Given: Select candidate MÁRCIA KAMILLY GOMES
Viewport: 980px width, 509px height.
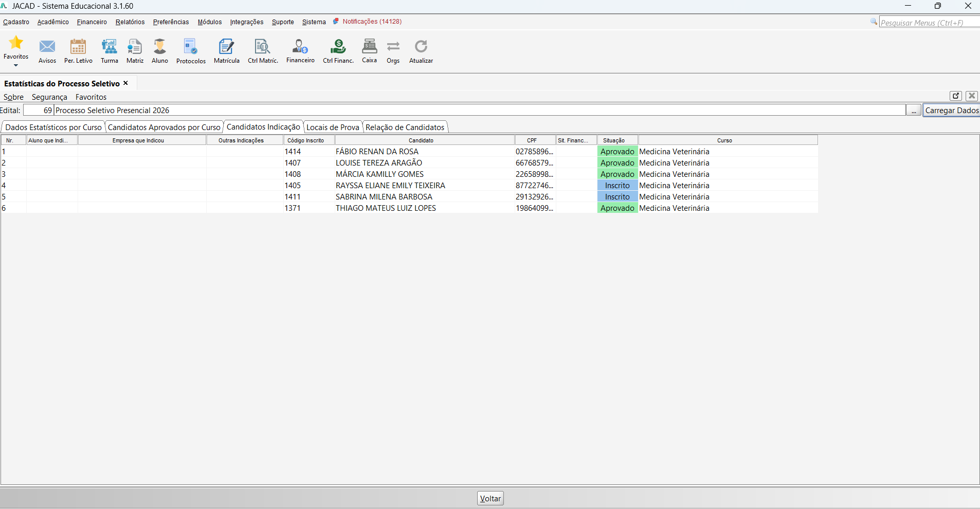Looking at the screenshot, I should [379, 174].
